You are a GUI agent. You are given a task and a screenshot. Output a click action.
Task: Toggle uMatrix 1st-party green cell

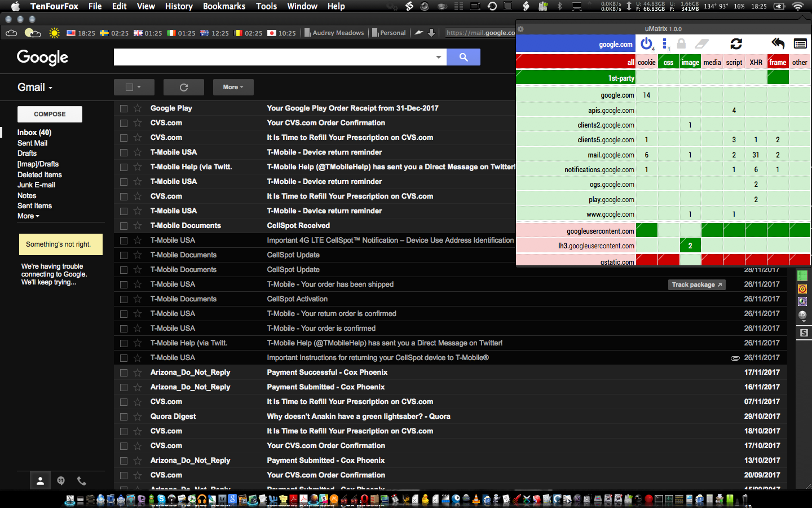(576, 78)
